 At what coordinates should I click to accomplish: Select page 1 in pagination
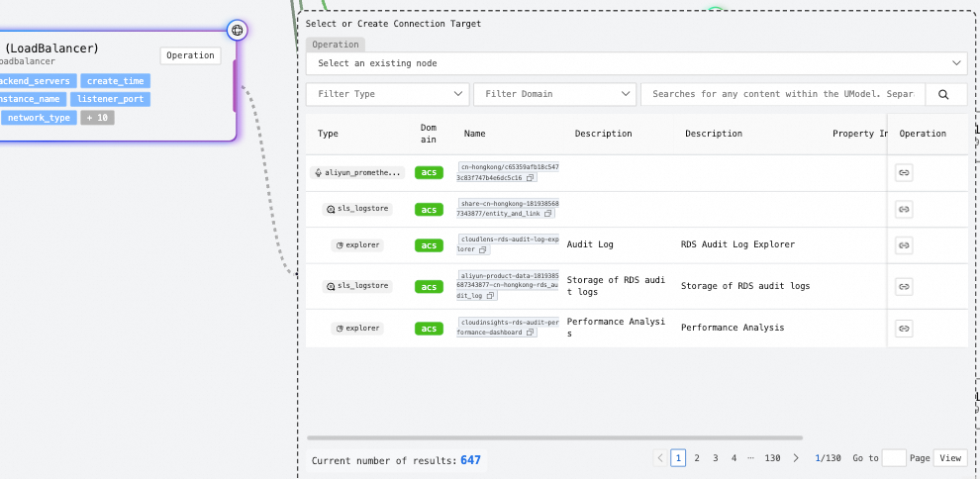(x=678, y=458)
